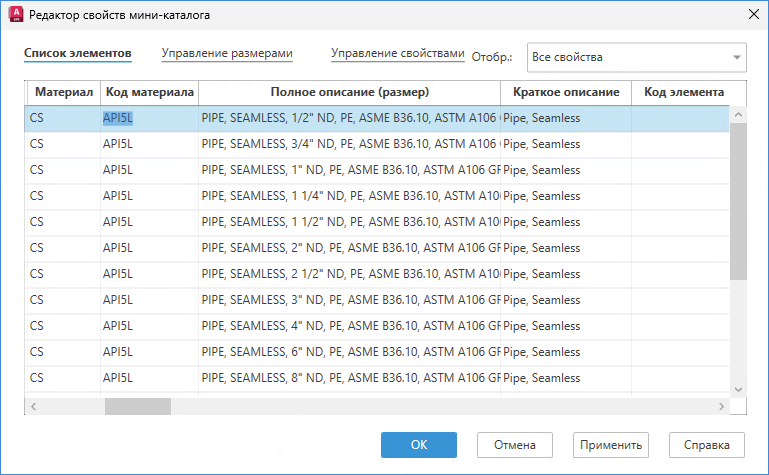
Task: Open Справка help button
Action: [706, 445]
